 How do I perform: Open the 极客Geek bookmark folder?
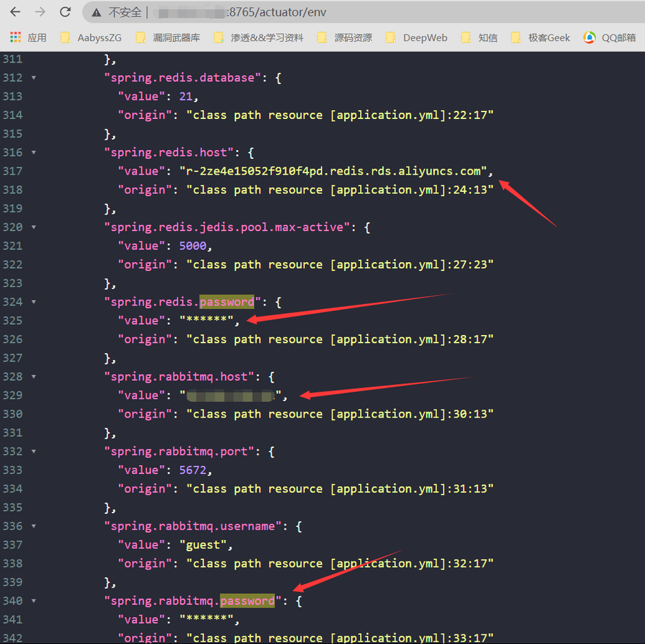(x=540, y=38)
